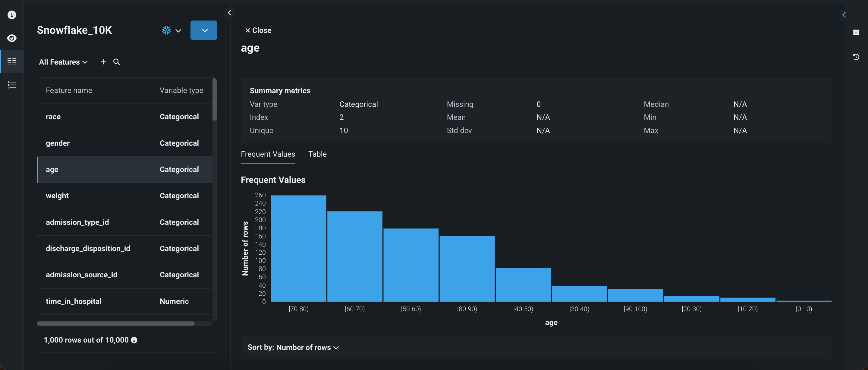Select the Frequent Values tab
Viewport: 868px width, 370px height.
point(268,154)
